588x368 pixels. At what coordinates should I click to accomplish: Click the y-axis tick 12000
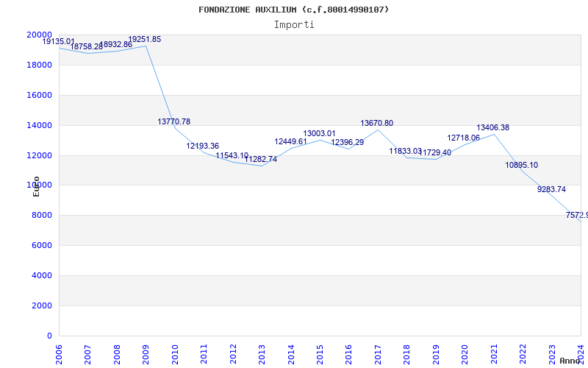40,155
